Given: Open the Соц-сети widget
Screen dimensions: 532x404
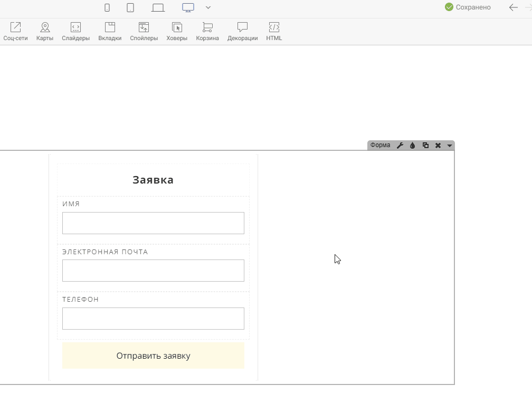Looking at the screenshot, I should click(x=15, y=31).
